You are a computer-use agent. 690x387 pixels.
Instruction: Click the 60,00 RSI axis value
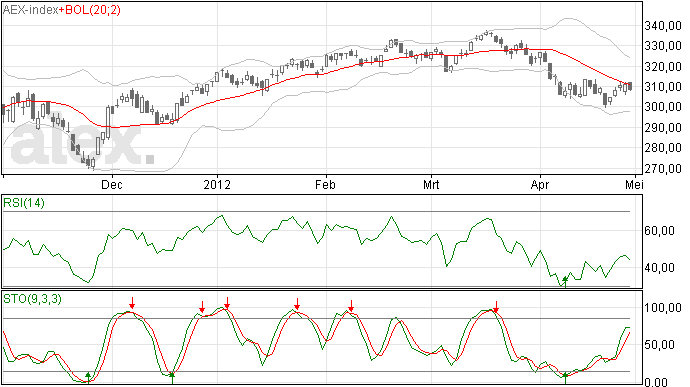pyautogui.click(x=659, y=231)
